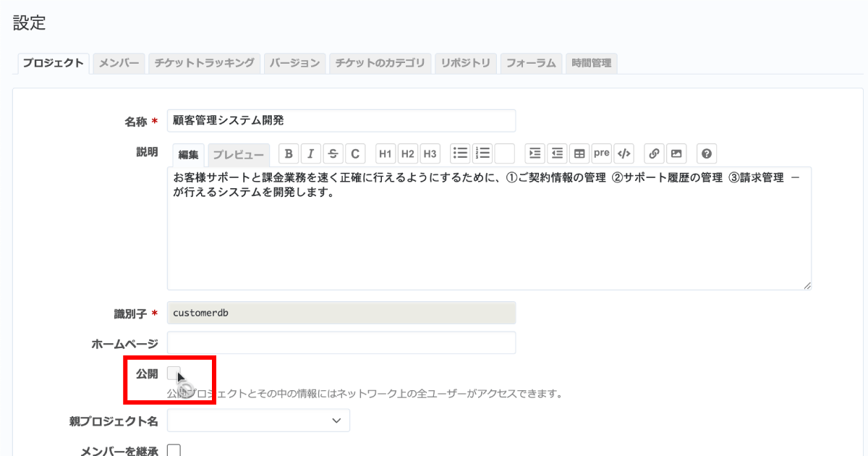The image size is (868, 456).
Task: Go to the リポジトリ tab
Action: [x=466, y=63]
